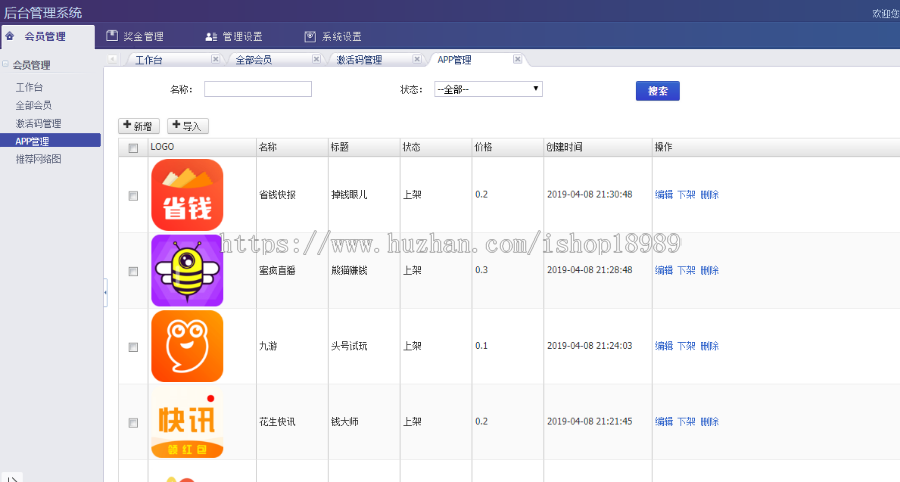
Task: Click the 花生快讯 app logo
Action: (186, 422)
